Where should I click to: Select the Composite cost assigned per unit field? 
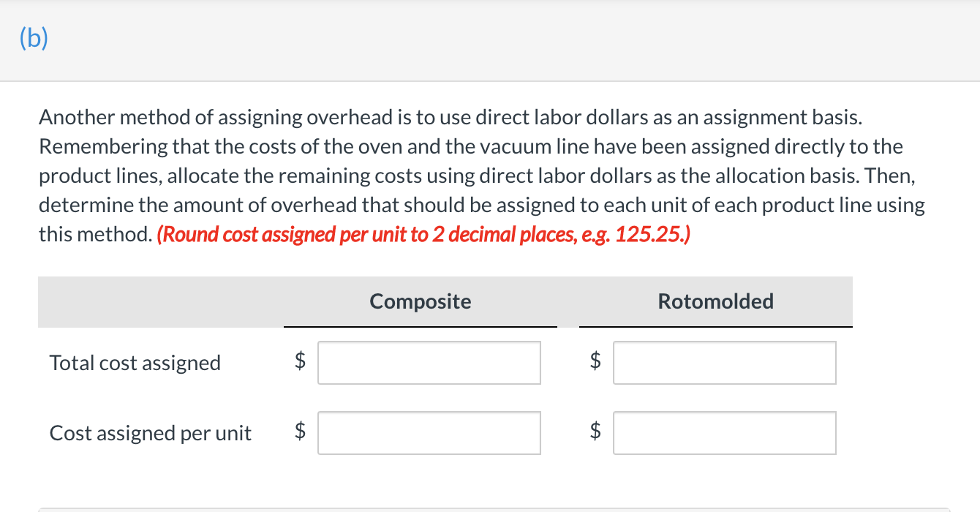pyautogui.click(x=429, y=432)
